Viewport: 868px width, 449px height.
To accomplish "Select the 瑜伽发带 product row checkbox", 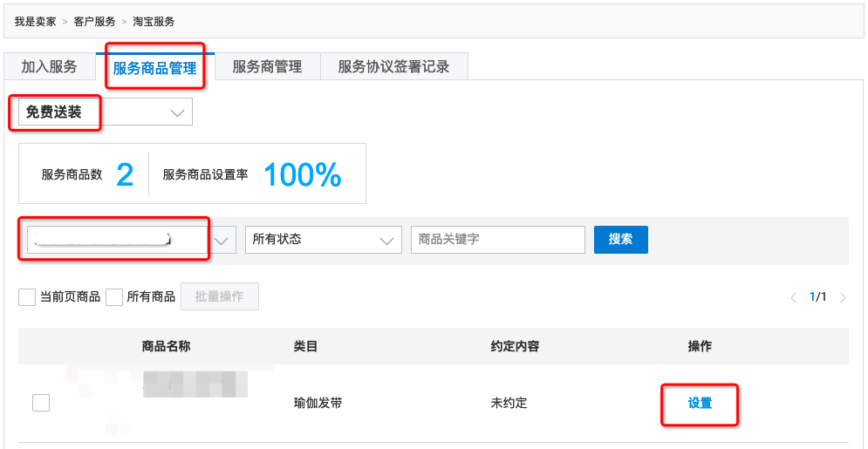I will coord(41,403).
